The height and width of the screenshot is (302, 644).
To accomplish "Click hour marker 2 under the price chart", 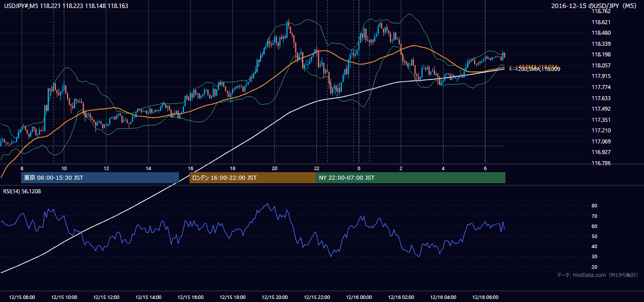I will (401, 168).
